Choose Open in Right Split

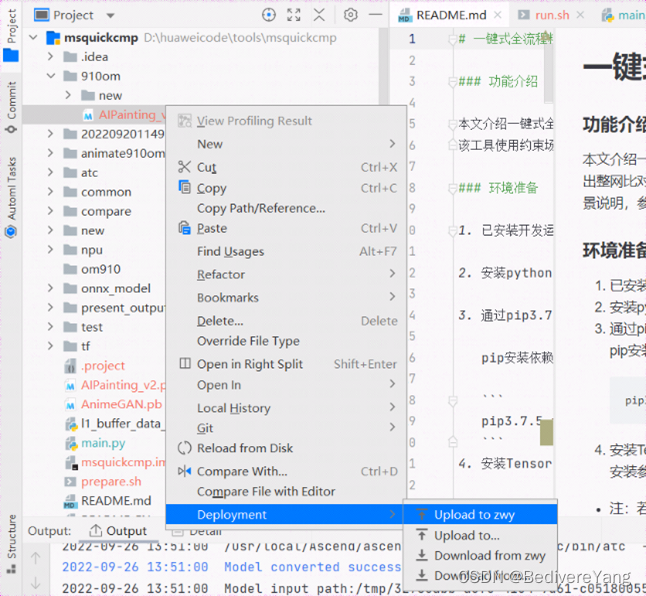click(286, 364)
